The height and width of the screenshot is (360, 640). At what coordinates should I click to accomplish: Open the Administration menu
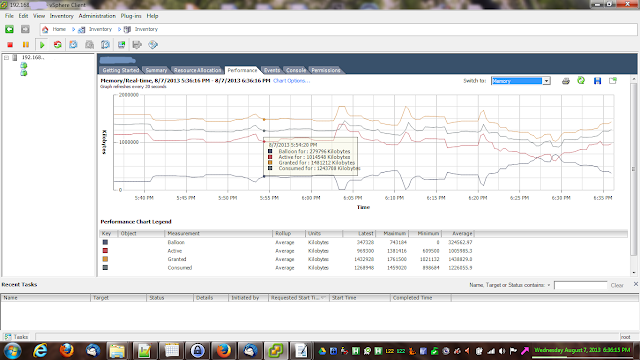tap(97, 16)
